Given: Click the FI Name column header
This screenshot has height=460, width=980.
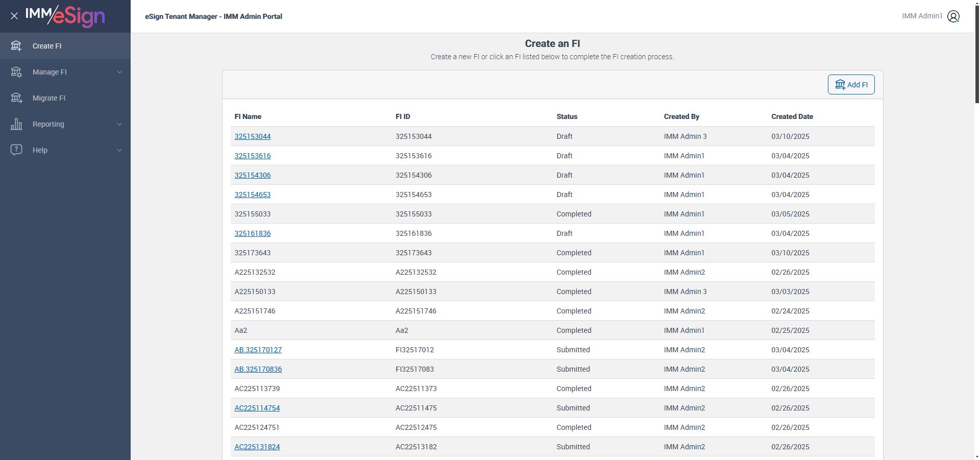Looking at the screenshot, I should click(248, 116).
